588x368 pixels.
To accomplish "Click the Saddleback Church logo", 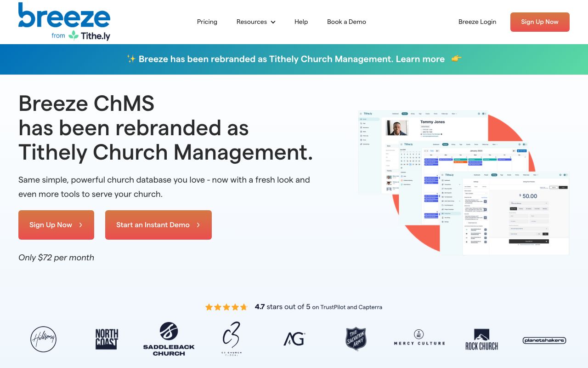I will 169,339.
